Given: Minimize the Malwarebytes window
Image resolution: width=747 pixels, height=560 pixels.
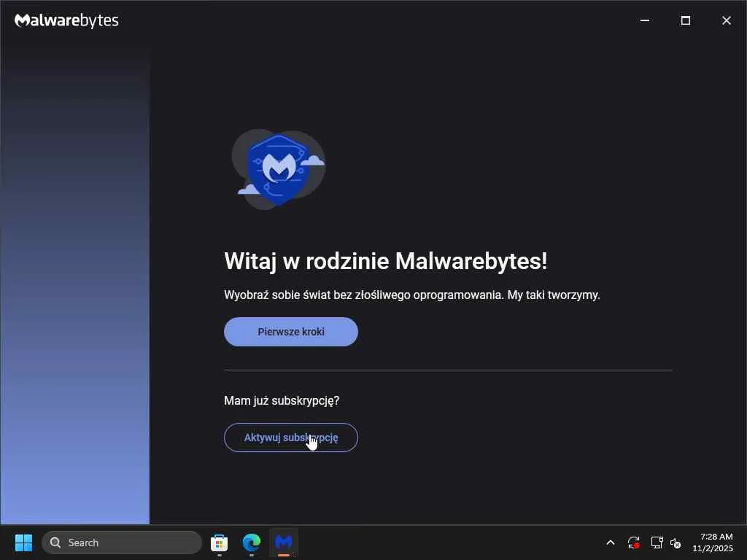Looking at the screenshot, I should click(x=645, y=20).
